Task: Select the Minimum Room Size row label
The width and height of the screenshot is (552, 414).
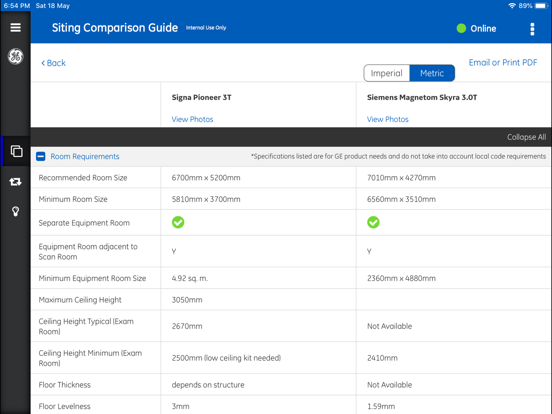Action: (73, 199)
